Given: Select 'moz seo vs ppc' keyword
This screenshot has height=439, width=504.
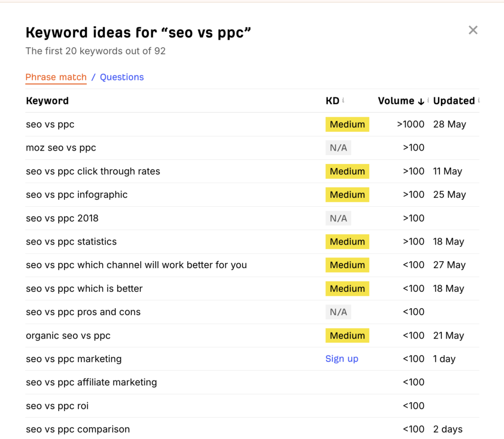Looking at the screenshot, I should [x=61, y=148].
